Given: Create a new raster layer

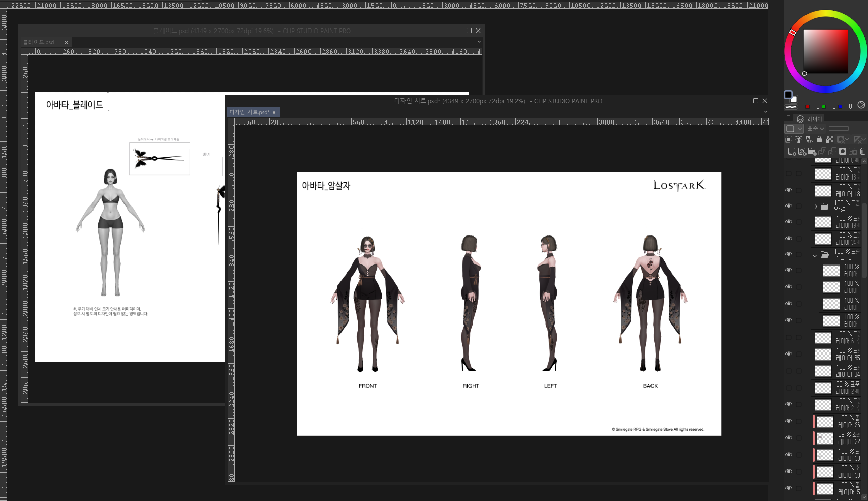Looking at the screenshot, I should [x=792, y=152].
